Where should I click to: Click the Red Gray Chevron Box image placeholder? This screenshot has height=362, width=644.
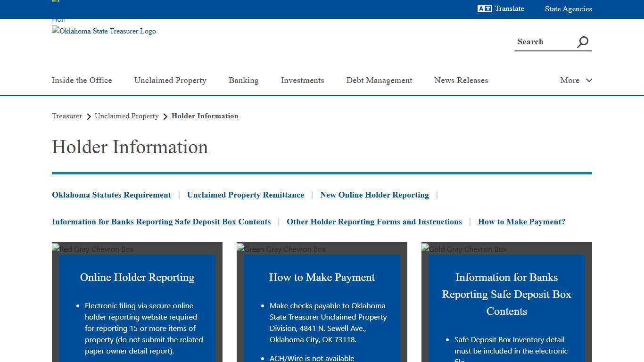[x=92, y=249]
